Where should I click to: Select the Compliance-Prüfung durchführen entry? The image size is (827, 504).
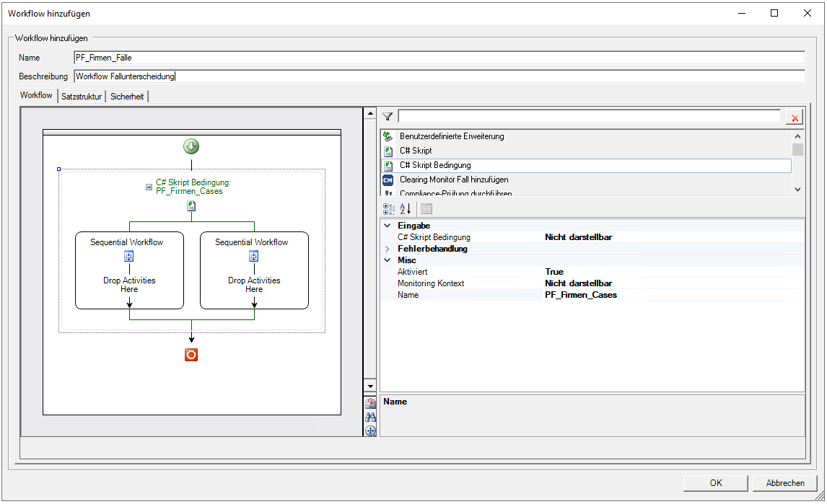pos(586,193)
